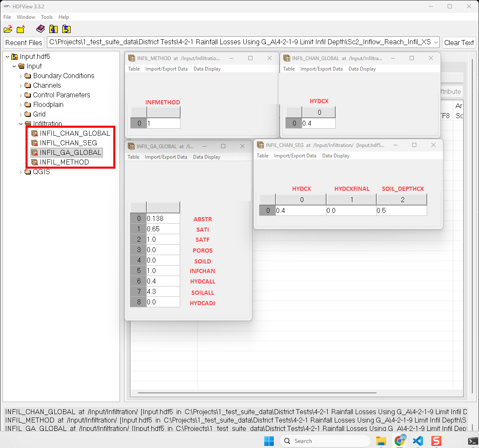Open the Tools menu
479x448 pixels.
pyautogui.click(x=47, y=17)
